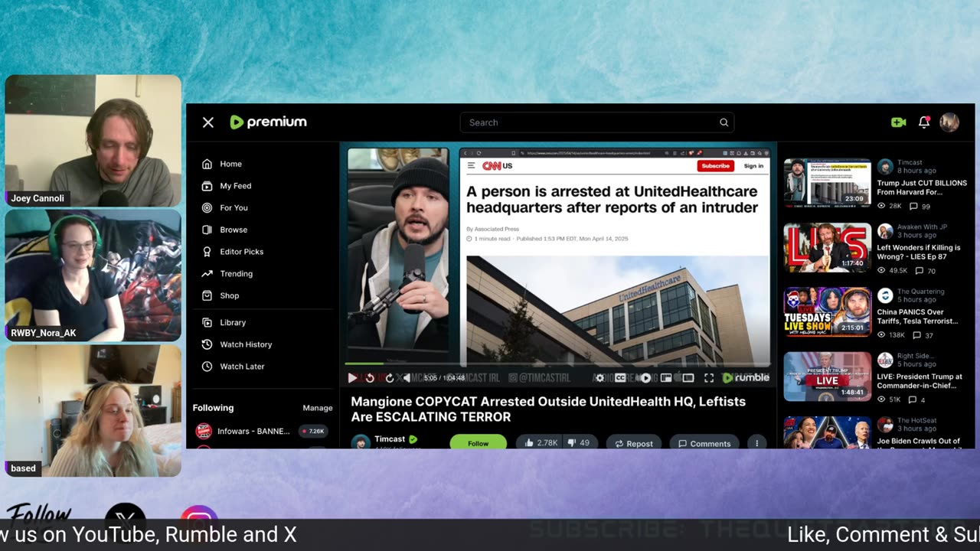Image resolution: width=980 pixels, height=551 pixels.
Task: Click the rumble logo in the player bar
Action: click(x=746, y=377)
